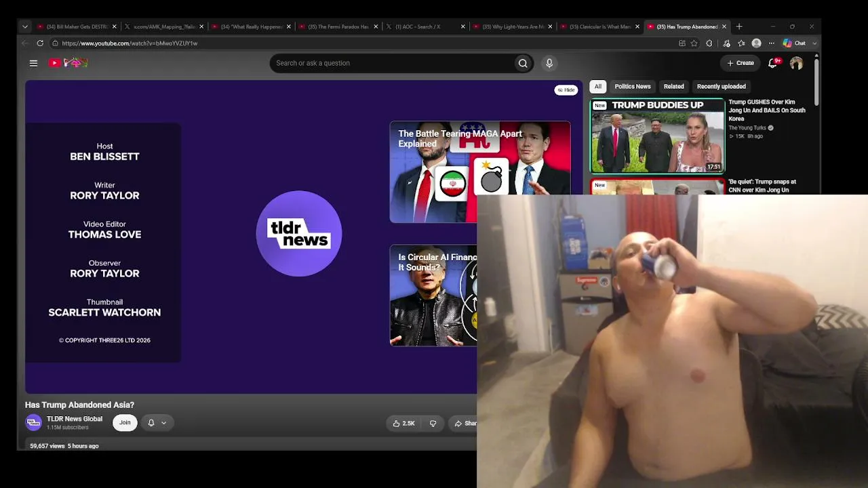Click the tldr news channel circle logo

(x=299, y=234)
